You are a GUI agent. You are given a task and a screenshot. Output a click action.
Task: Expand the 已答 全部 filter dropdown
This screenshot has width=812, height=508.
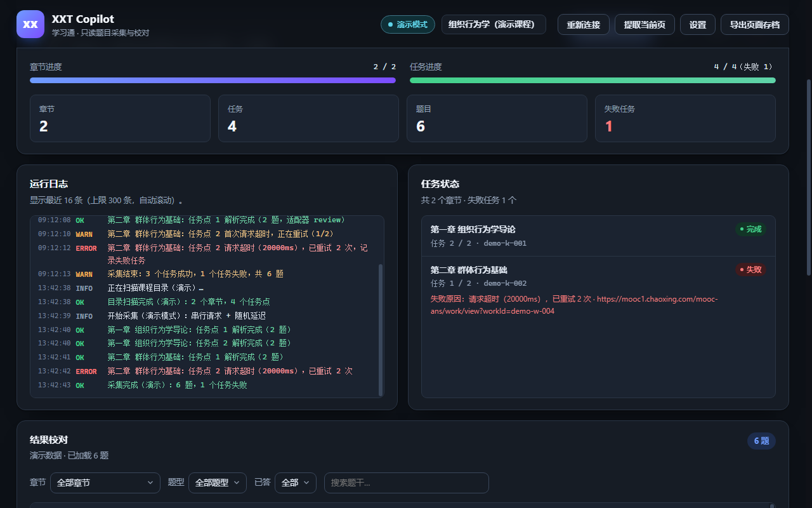click(x=296, y=483)
